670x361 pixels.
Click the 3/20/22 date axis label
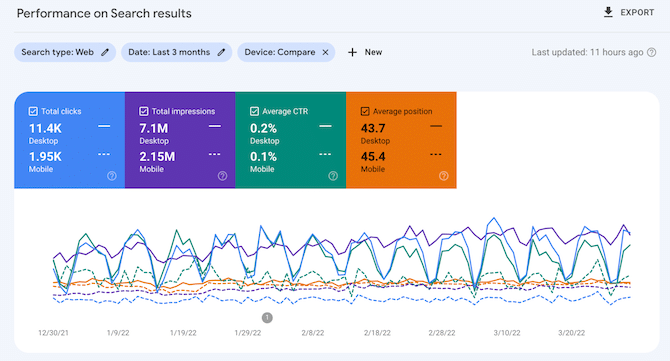coord(571,333)
